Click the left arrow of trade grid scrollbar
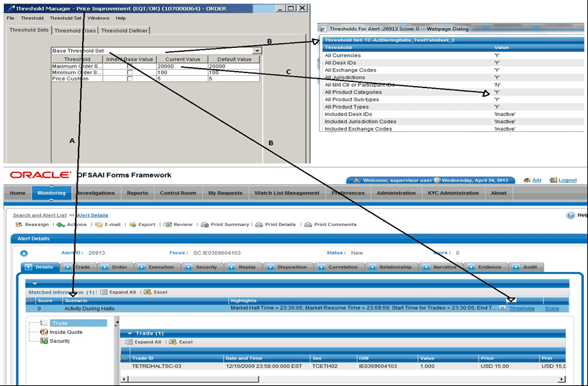 tap(124, 379)
